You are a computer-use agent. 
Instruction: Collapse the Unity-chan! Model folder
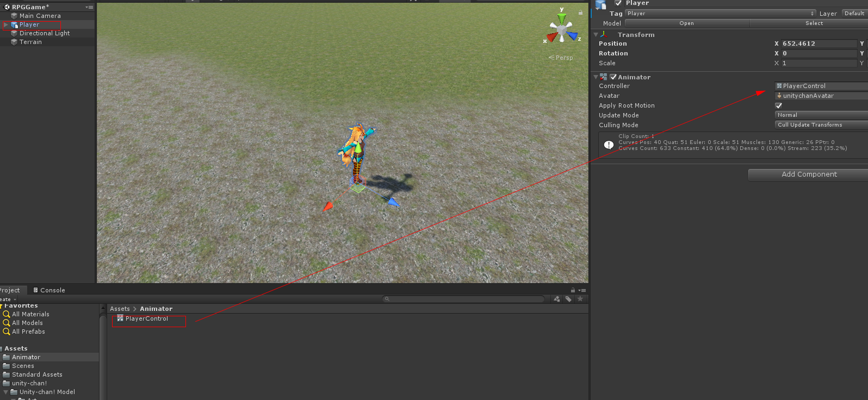pos(6,392)
